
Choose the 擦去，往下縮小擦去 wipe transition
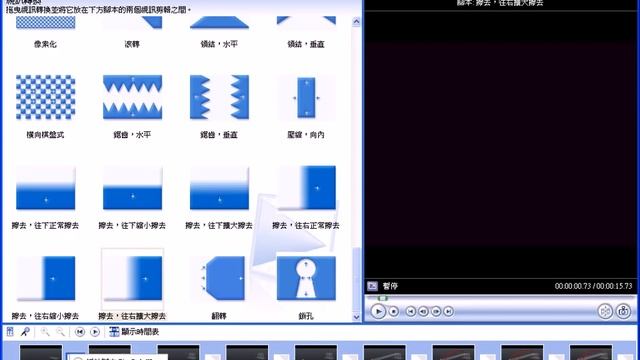132,188
